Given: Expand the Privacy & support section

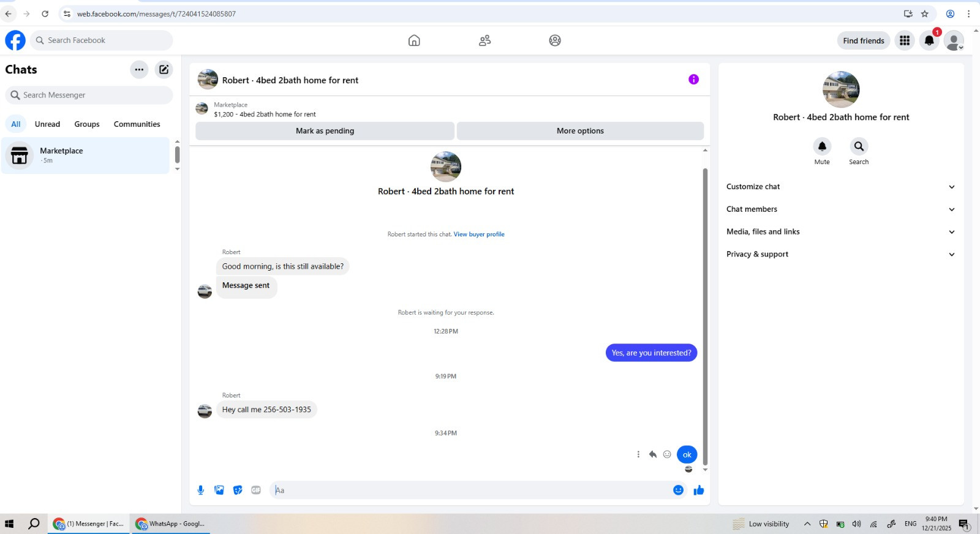Looking at the screenshot, I should tap(841, 254).
